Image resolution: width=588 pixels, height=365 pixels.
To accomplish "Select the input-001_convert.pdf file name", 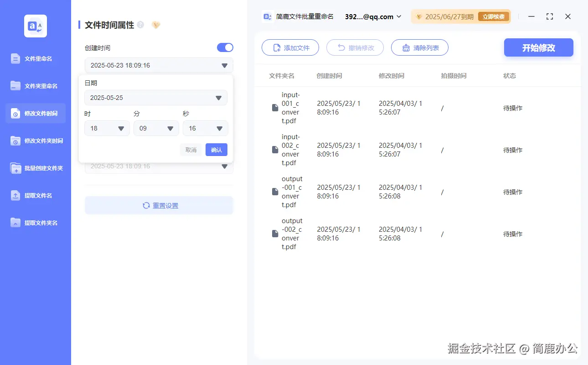I will point(291,108).
